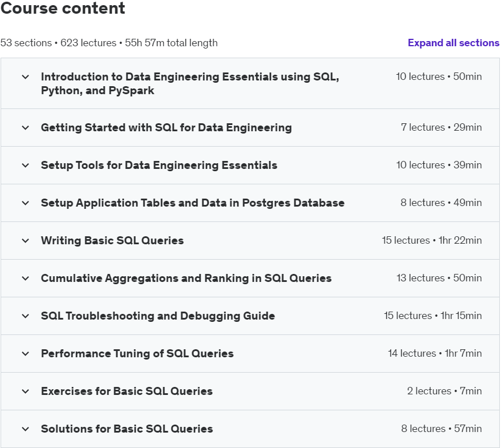
Task: Click the Expand all sections link
Action: pyautogui.click(x=453, y=43)
